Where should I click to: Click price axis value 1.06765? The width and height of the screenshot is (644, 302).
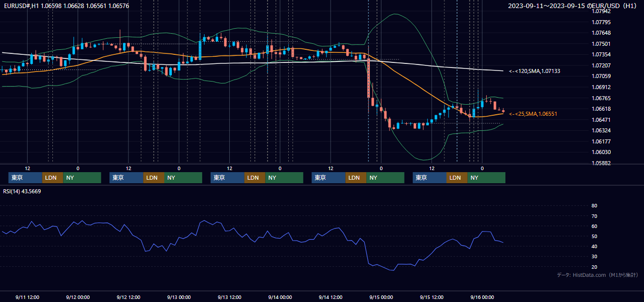[x=601, y=98]
